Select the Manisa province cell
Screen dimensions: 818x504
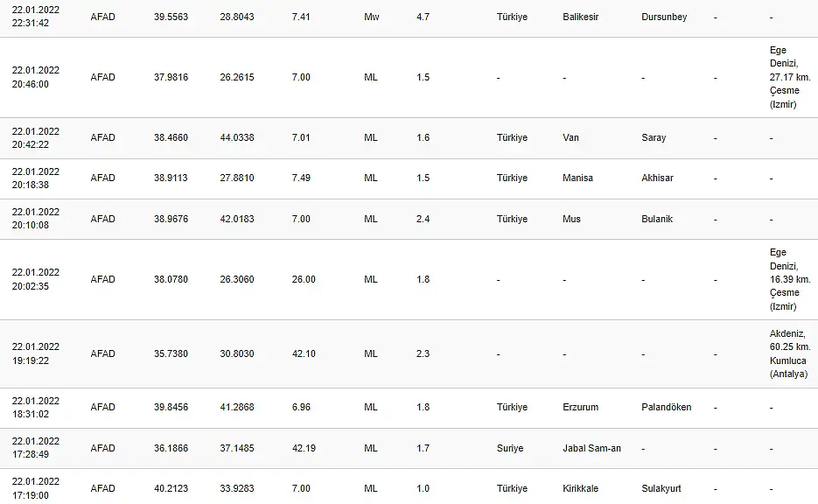point(577,178)
